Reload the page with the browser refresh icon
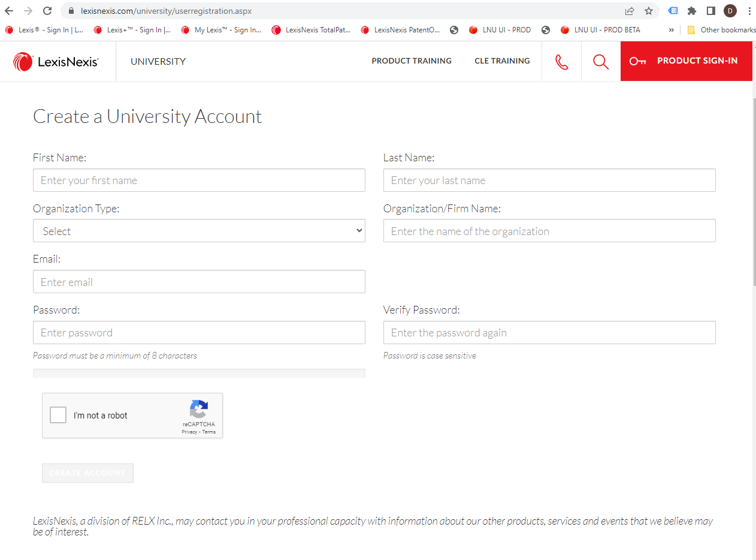Image resolution: width=756 pixels, height=560 pixels. point(47,11)
